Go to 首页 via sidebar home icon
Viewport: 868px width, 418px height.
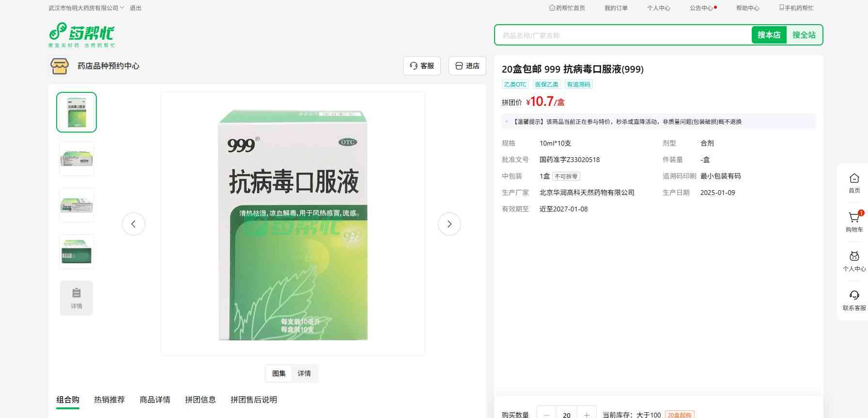tap(854, 179)
